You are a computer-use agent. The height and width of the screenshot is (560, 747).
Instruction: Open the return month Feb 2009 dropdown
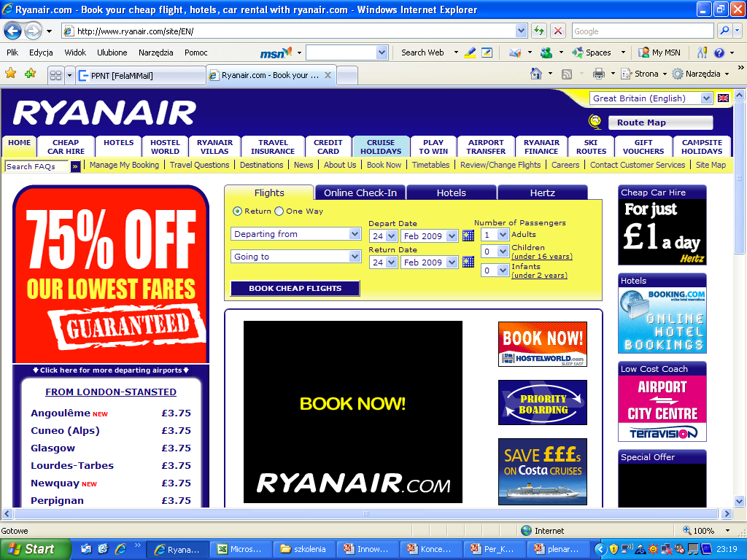[x=429, y=262]
